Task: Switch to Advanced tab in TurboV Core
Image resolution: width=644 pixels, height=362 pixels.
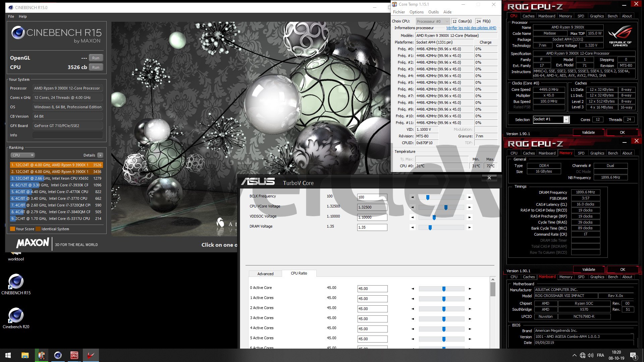Action: pyautogui.click(x=265, y=274)
